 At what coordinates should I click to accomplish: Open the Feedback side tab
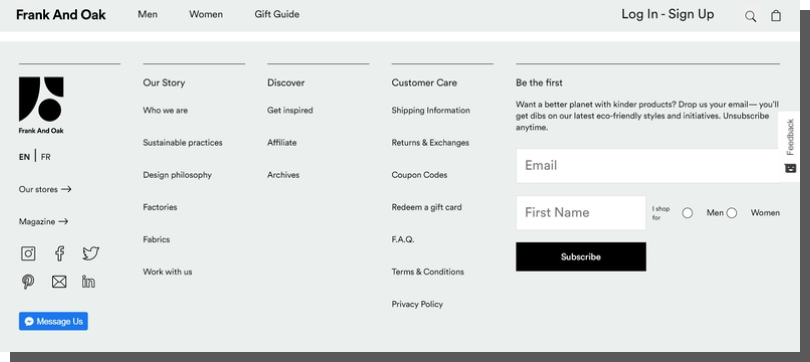(789, 146)
